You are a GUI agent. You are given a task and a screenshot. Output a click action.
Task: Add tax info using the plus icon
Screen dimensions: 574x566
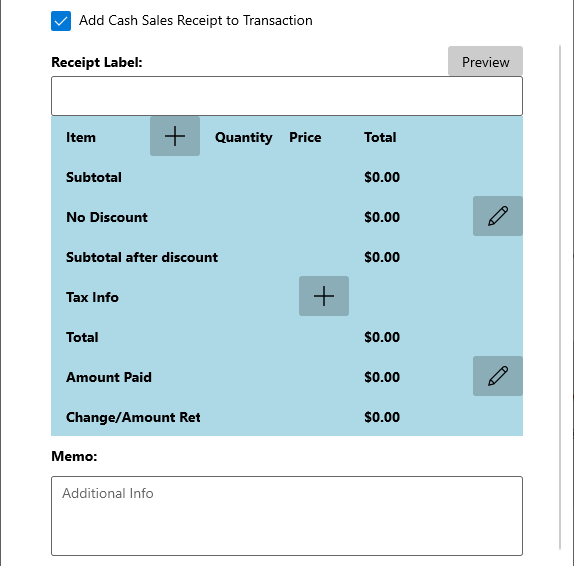[324, 296]
